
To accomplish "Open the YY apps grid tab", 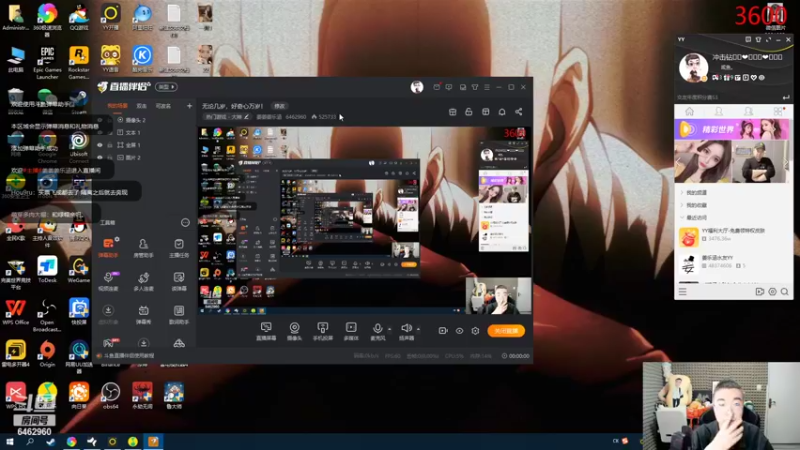I will click(778, 111).
